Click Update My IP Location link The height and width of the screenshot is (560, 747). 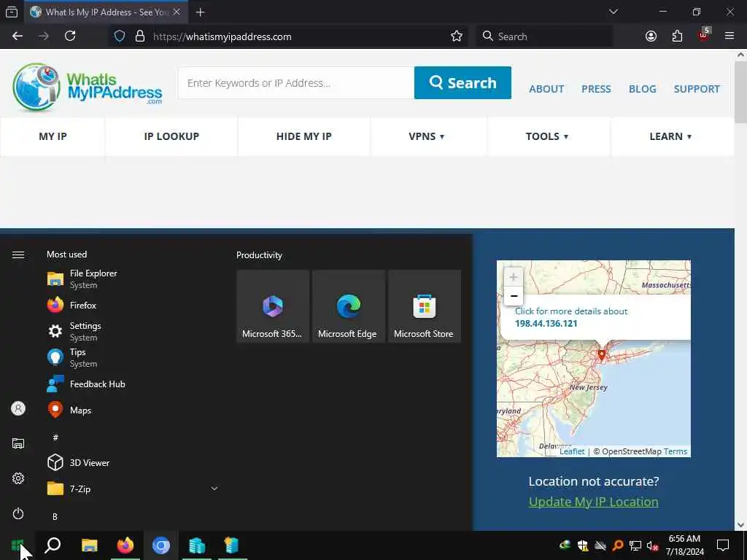593,502
